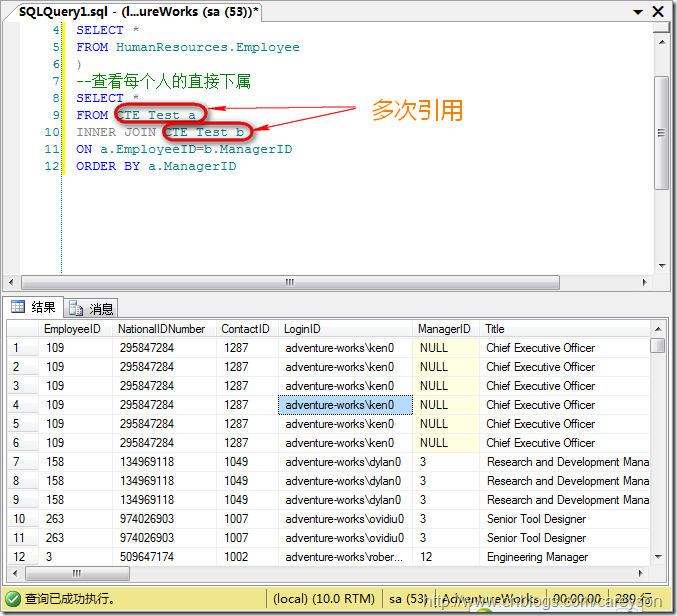Click the EmployeeID column header
Viewport: 677px width, 616px height.
(x=75, y=329)
